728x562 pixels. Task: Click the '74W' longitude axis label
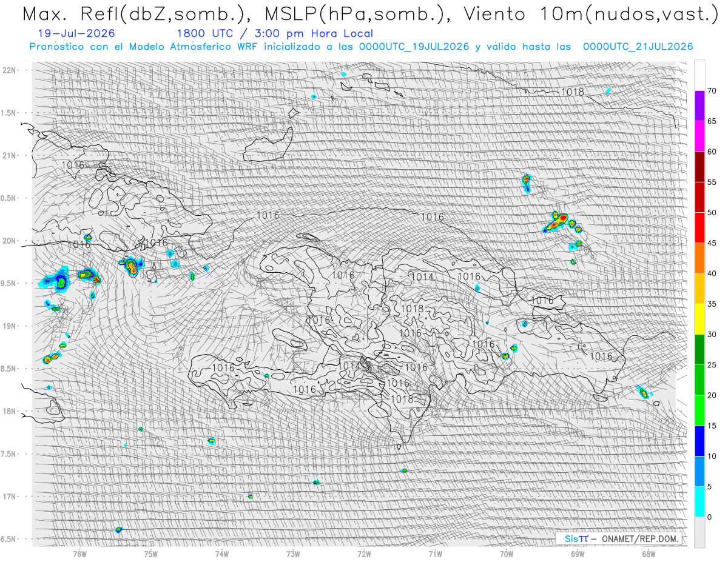(x=221, y=554)
